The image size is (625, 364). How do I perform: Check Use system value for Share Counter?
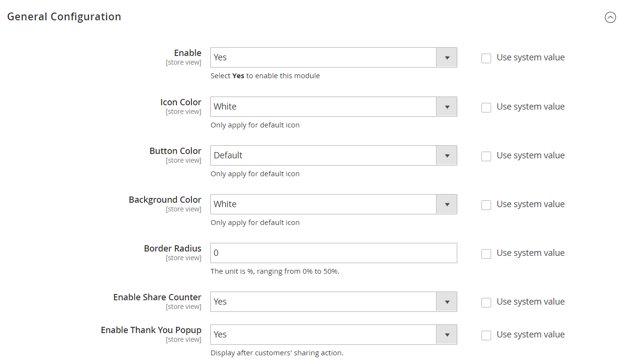(486, 303)
